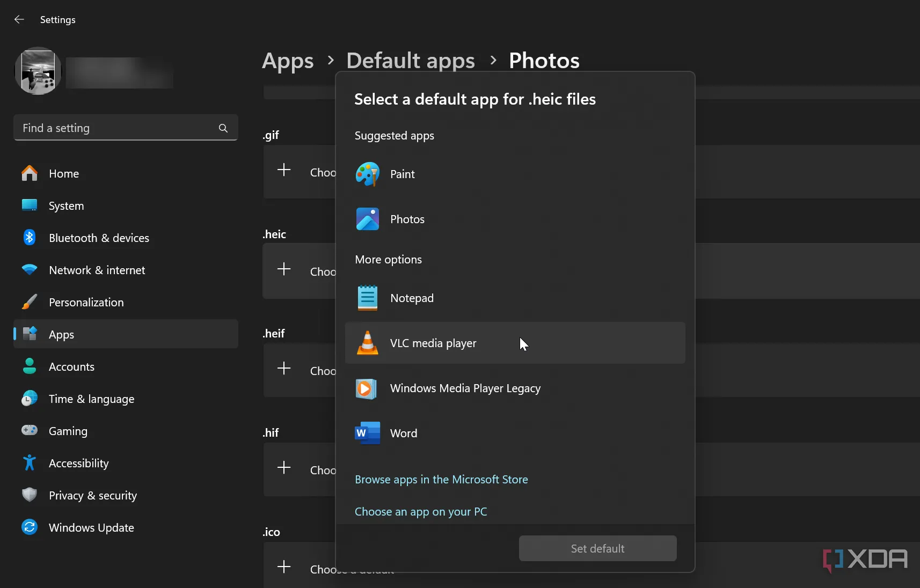Image resolution: width=920 pixels, height=588 pixels.
Task: Select the Photos app icon
Action: (368, 219)
